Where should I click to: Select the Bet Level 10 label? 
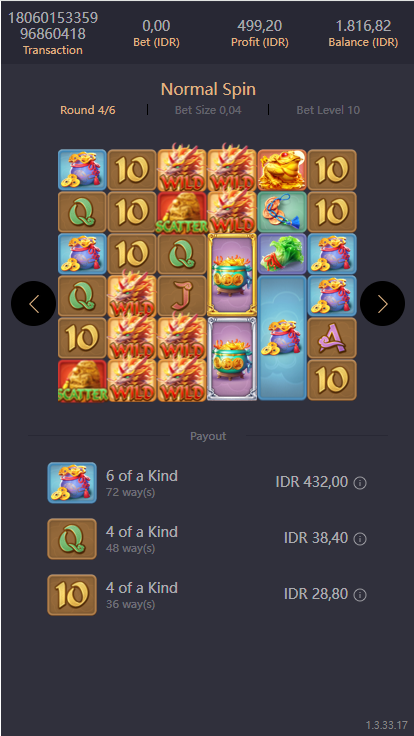point(328,110)
